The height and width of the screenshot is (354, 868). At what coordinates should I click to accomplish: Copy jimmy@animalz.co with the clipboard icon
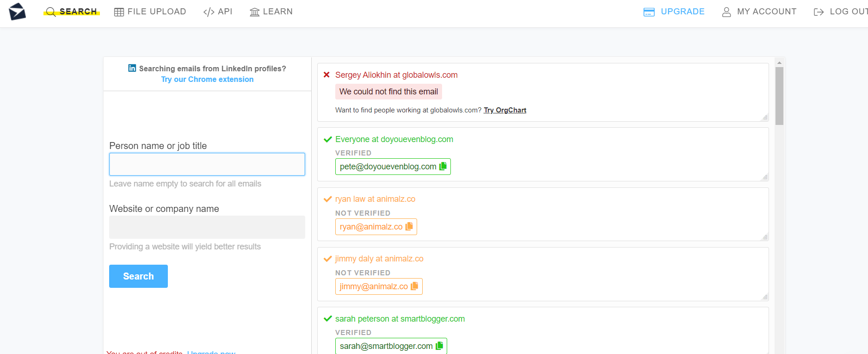point(414,286)
